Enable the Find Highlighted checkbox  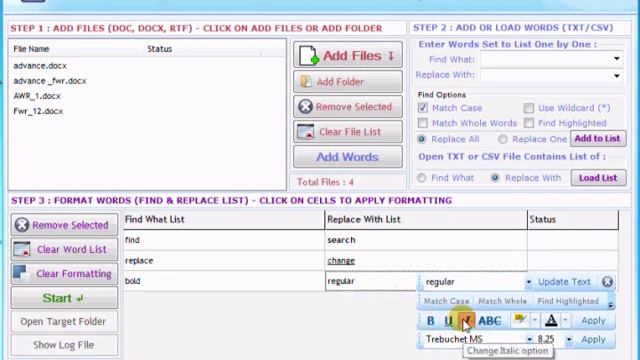(x=529, y=123)
